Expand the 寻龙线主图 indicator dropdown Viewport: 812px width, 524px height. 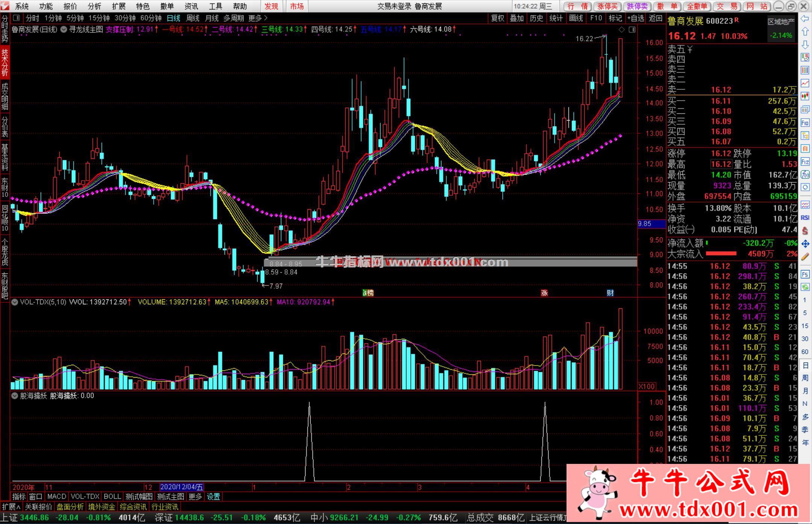click(x=64, y=29)
